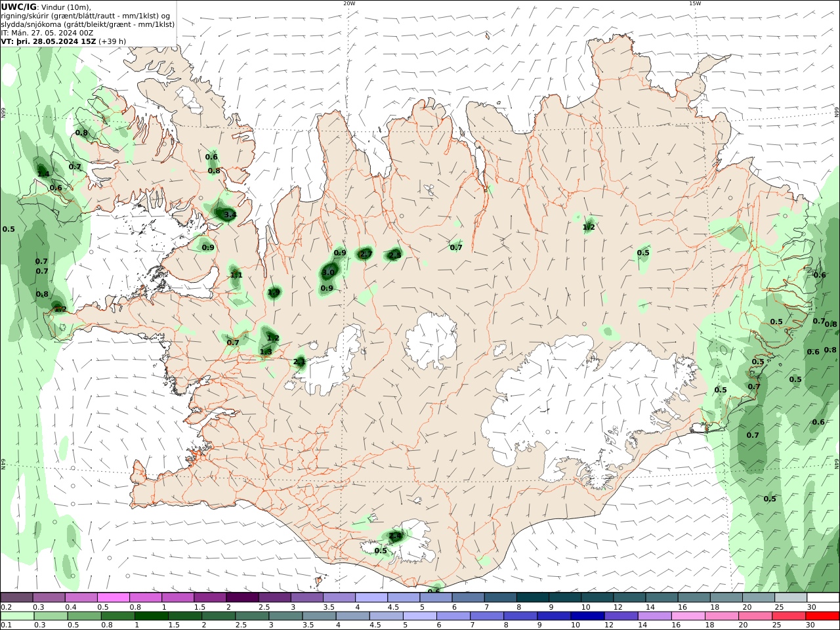Pick top-row swatch between 0.2 and 0.3

16,597
